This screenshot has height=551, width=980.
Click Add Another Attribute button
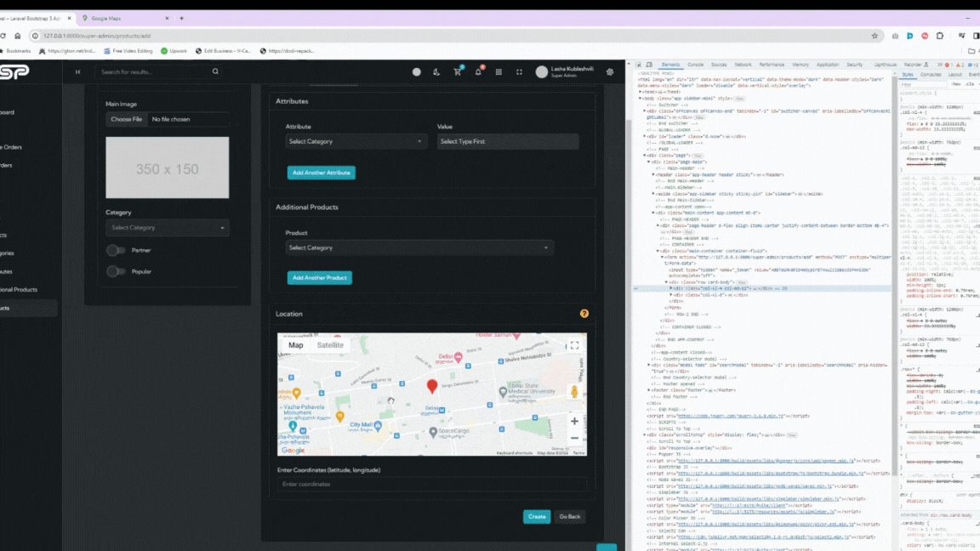322,173
